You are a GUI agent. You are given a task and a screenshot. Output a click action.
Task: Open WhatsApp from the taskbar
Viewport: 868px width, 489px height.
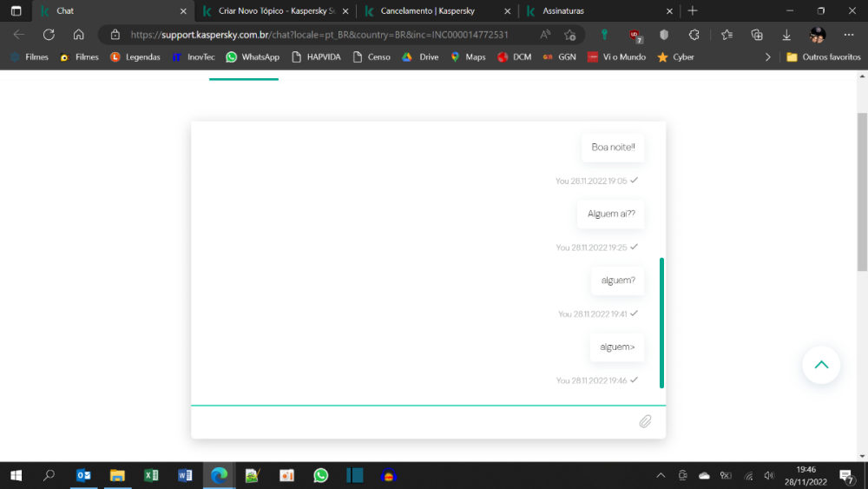coord(320,476)
